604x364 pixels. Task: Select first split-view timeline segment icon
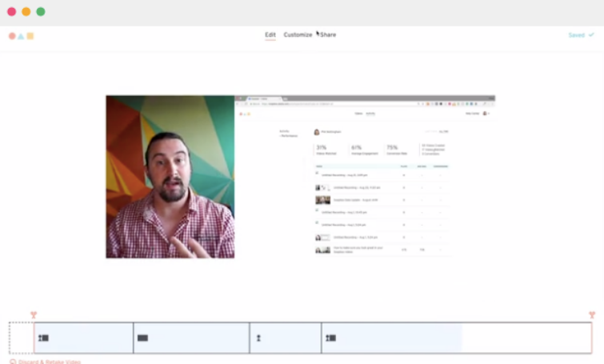click(43, 338)
